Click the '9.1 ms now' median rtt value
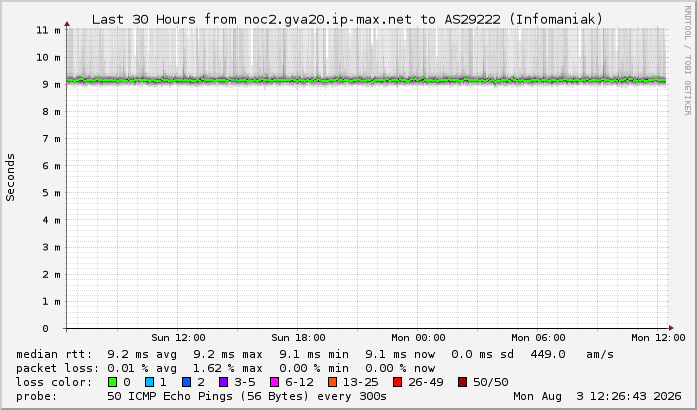Screen dimensions: 697x410 point(400,354)
